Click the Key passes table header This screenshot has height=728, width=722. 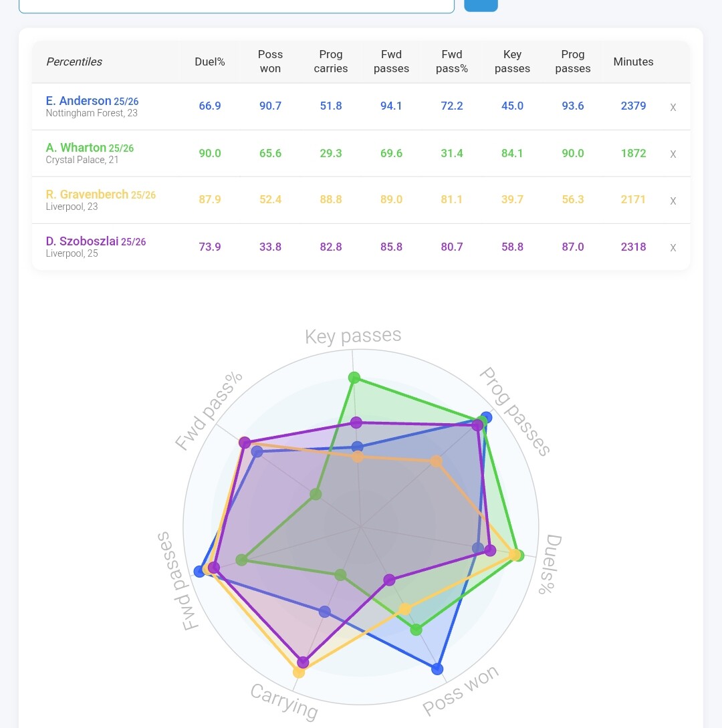pyautogui.click(x=512, y=62)
